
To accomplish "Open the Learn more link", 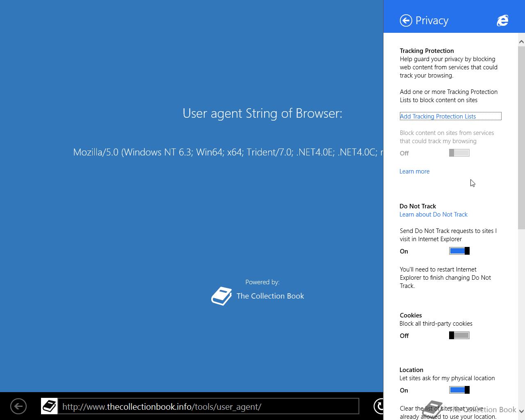I will pos(415,171).
